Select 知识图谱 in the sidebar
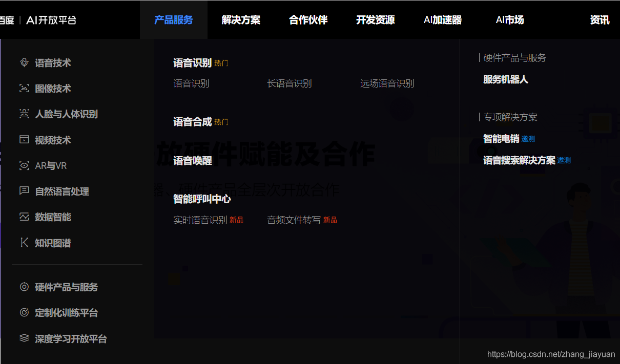Viewport: 620px width, 364px height. click(x=53, y=243)
